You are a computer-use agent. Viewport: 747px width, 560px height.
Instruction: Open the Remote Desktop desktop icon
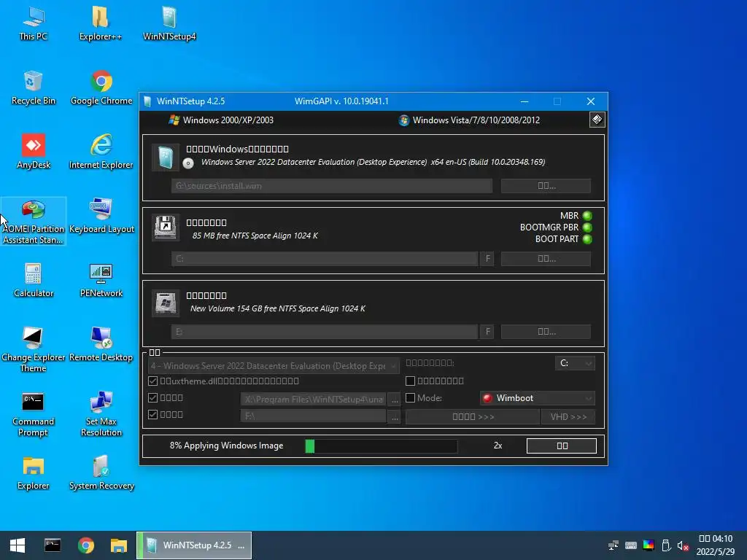pyautogui.click(x=101, y=345)
